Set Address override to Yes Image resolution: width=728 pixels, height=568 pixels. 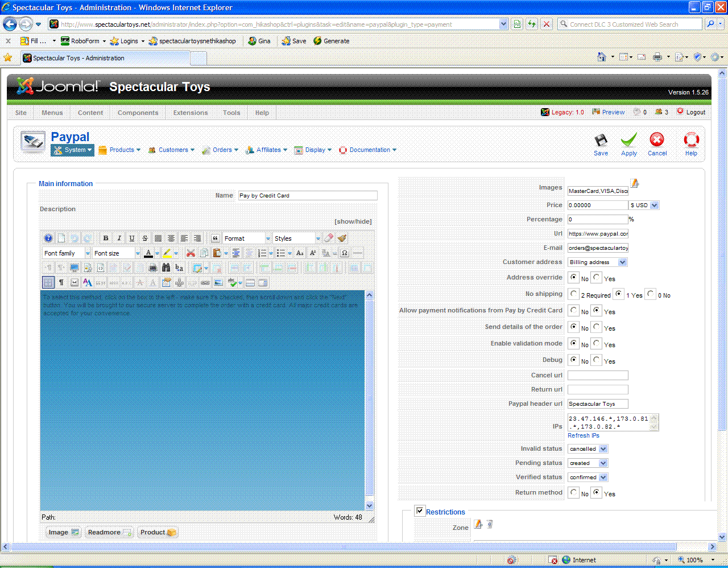(596, 277)
